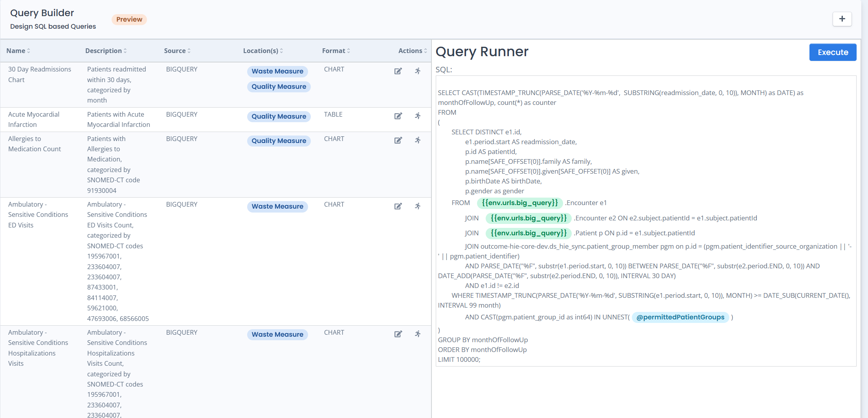This screenshot has height=418, width=868.
Task: Click the 'GROUP BY monthOfFollowUp' SQL line
Action: pyautogui.click(x=483, y=340)
